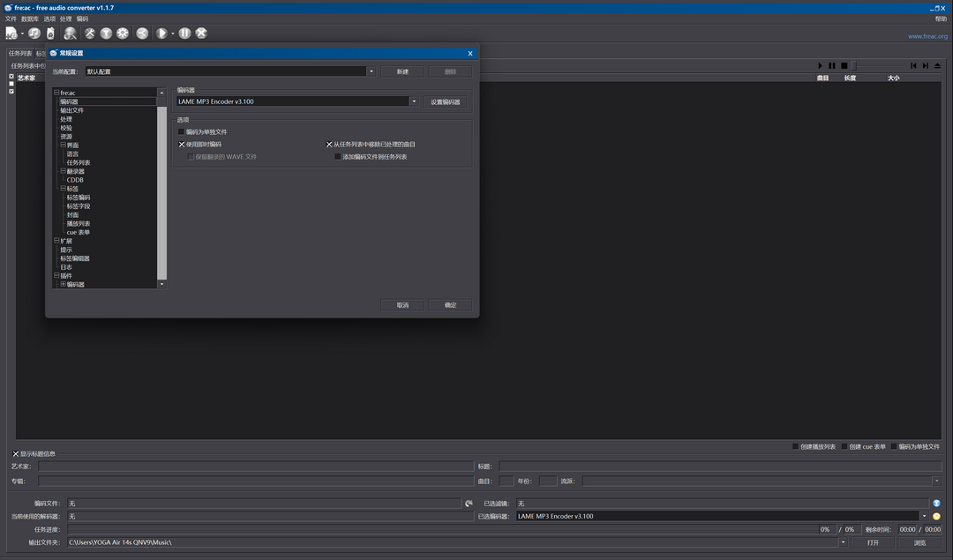
Task: Click the pause encoding toolbar icon
Action: click(184, 33)
